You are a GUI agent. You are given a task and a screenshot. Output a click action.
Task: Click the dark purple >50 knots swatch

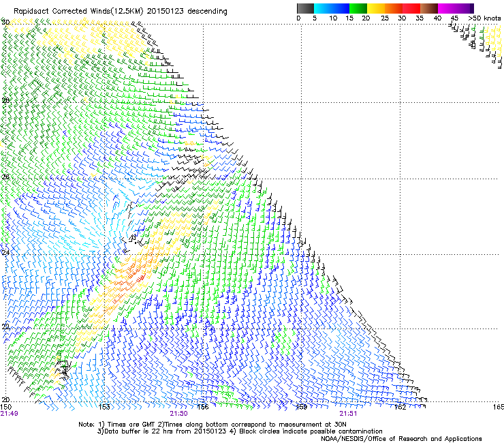coord(471,8)
